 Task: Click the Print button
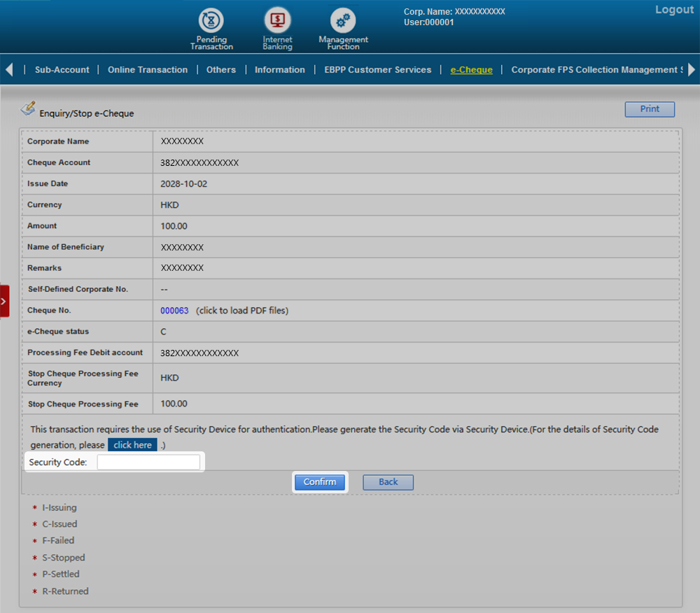[649, 109]
